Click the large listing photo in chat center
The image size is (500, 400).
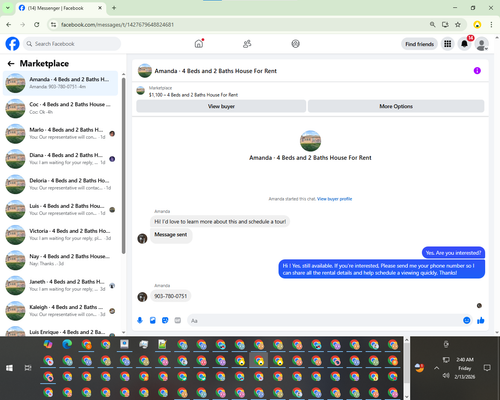pos(310,141)
